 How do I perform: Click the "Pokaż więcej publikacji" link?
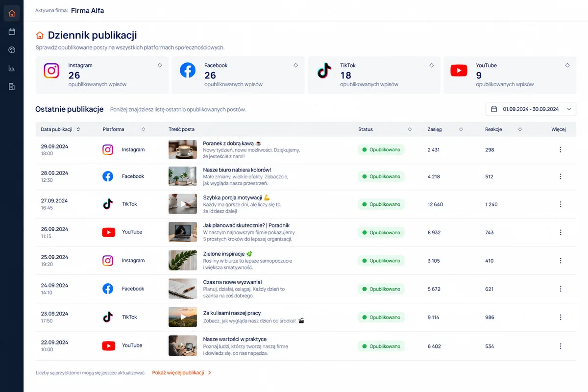182,373
